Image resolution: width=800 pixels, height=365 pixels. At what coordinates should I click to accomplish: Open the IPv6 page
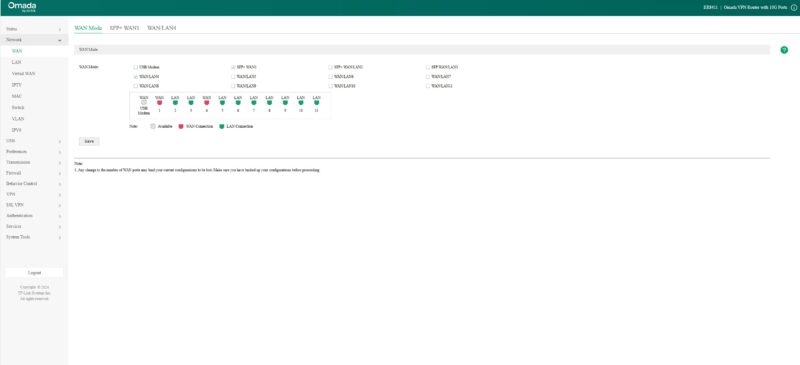(x=34, y=130)
